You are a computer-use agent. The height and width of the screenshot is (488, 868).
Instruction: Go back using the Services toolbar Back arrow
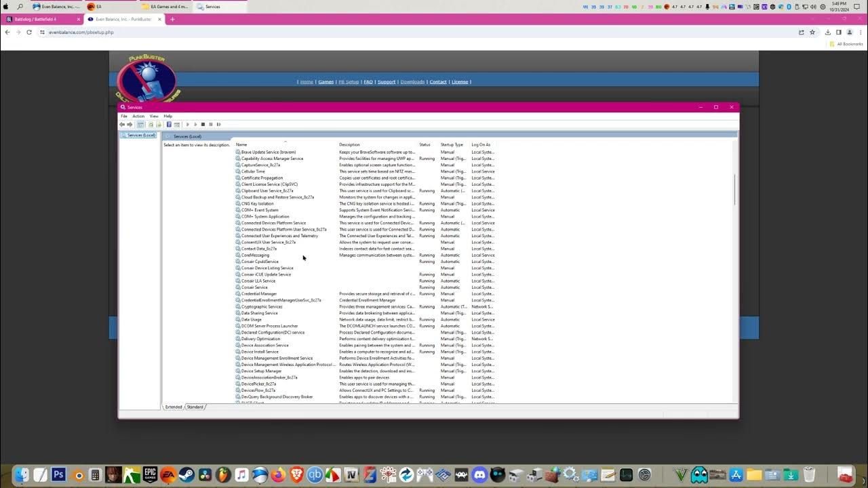(x=122, y=125)
